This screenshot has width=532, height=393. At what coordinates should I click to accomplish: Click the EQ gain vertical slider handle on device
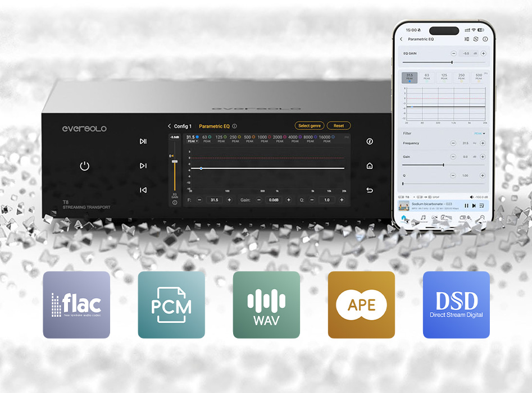[175, 162]
